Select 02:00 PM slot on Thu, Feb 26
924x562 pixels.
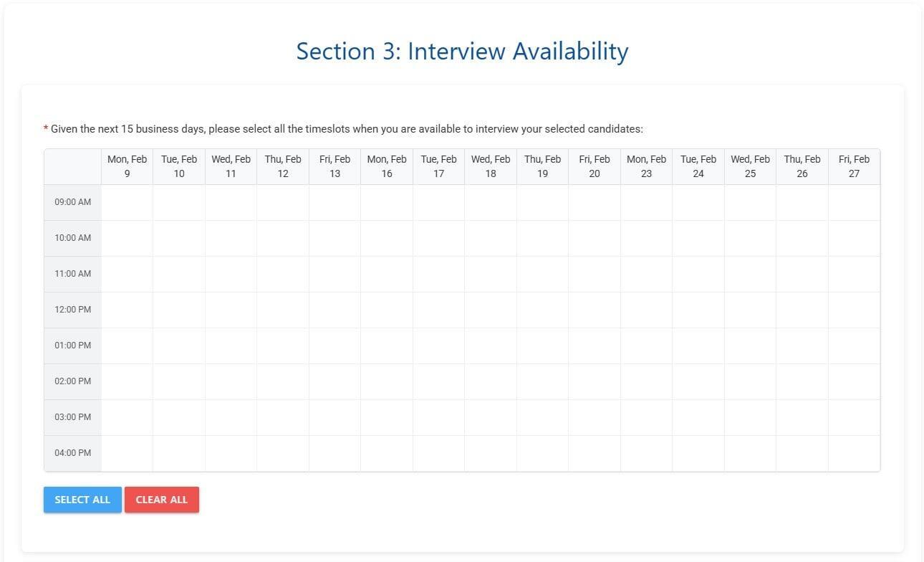tap(802, 381)
